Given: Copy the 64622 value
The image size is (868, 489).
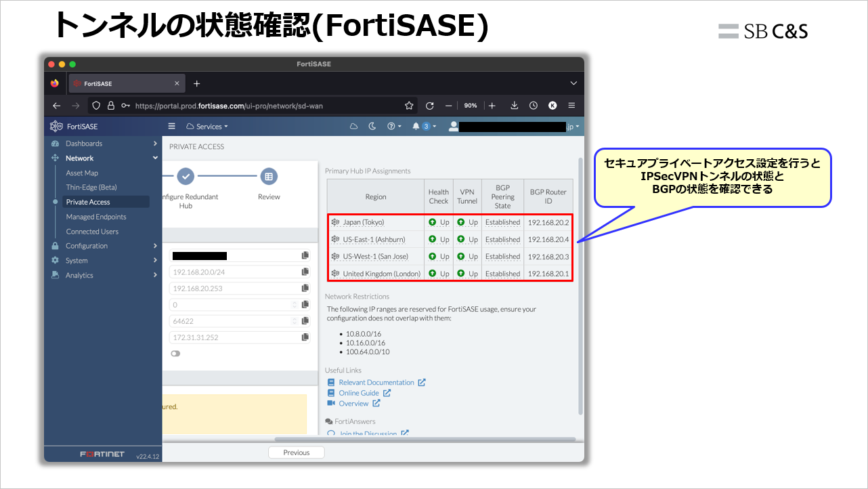Looking at the screenshot, I should (x=305, y=321).
